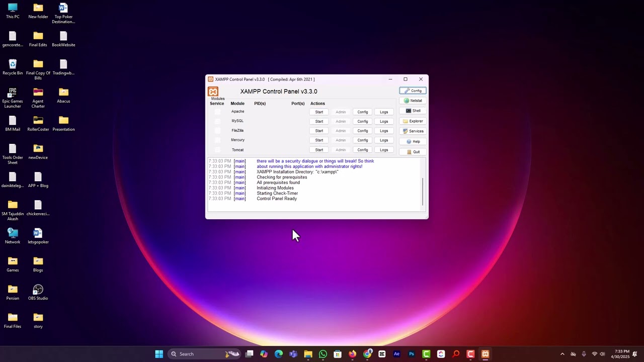Select the This PC desktop icon
Screen dimensions: 644x362
pyautogui.click(x=13, y=11)
